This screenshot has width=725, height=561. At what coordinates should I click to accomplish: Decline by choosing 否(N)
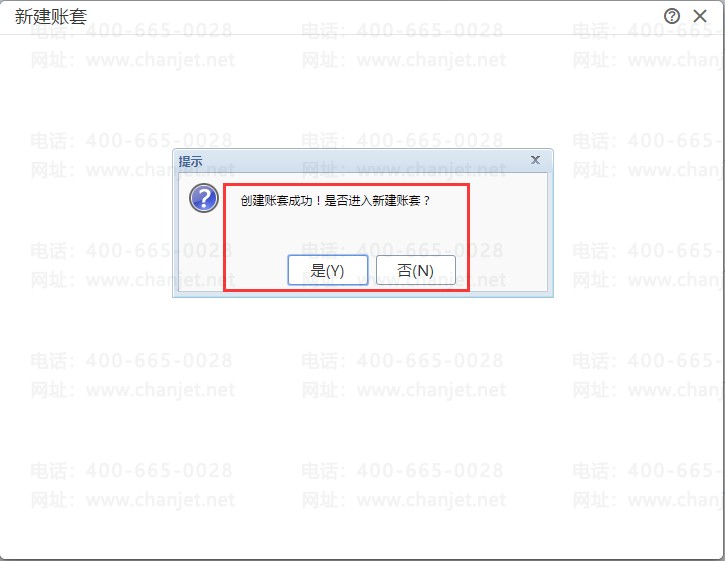(416, 270)
